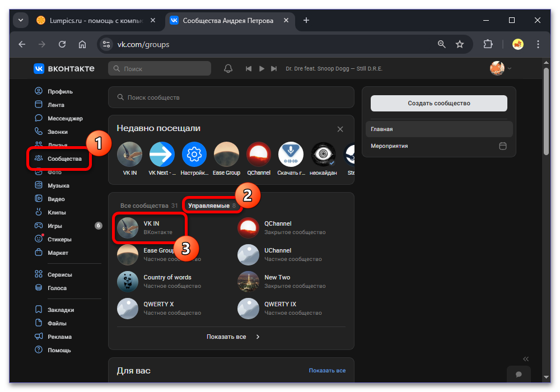Open Стикеры section
Viewport: 560px width, 392px height.
pos(53,239)
